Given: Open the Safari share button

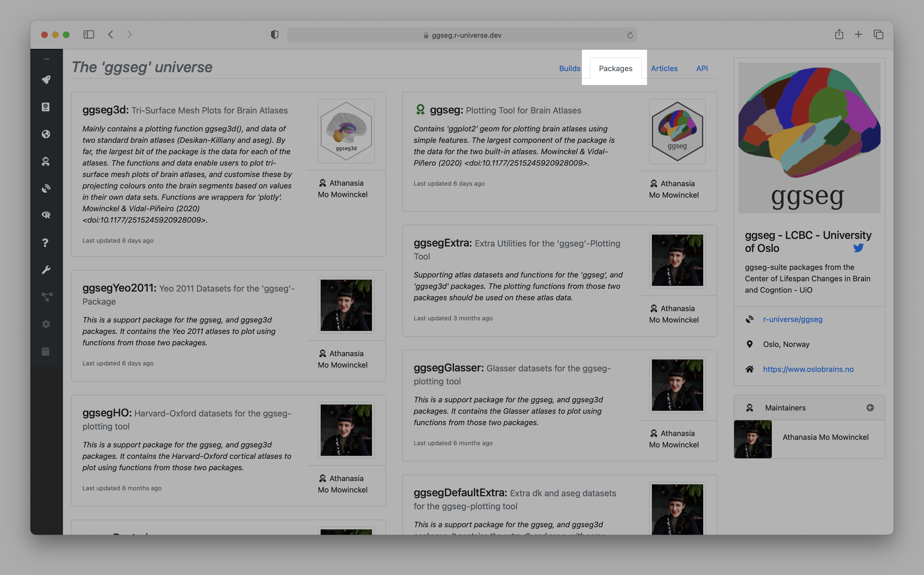Looking at the screenshot, I should coord(839,34).
